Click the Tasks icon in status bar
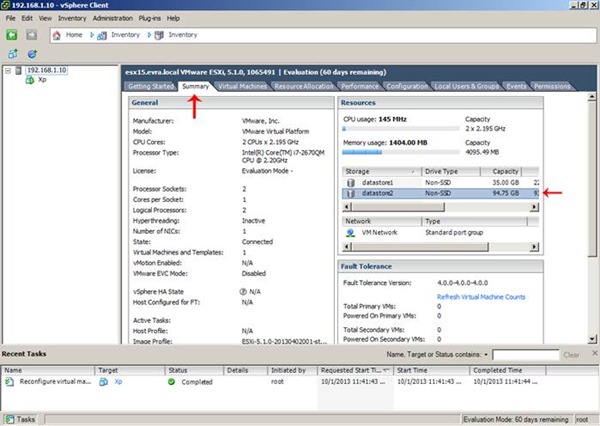Viewport: 600px width, 426px height. (x=11, y=418)
